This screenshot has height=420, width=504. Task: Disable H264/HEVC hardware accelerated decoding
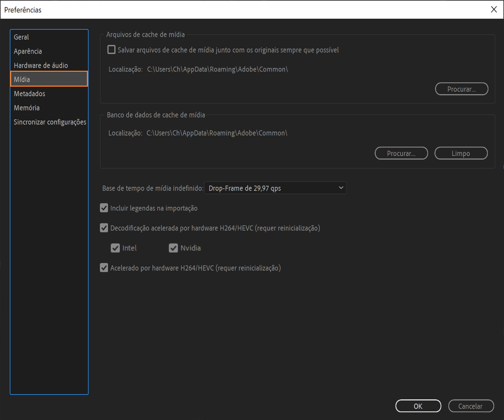104,228
